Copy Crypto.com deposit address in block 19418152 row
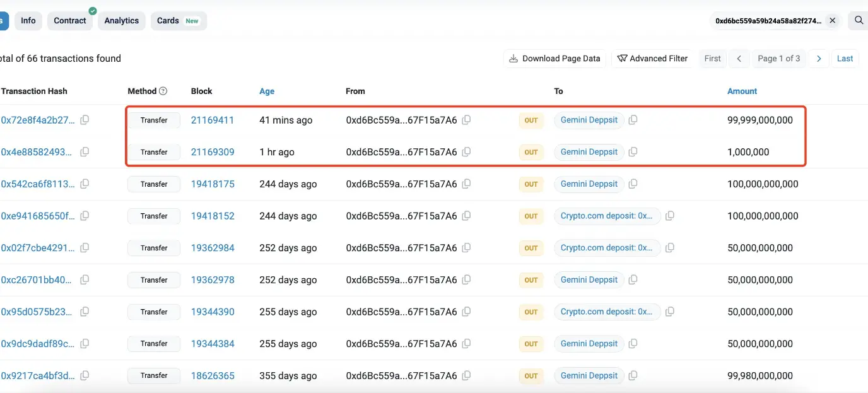 [x=670, y=216]
